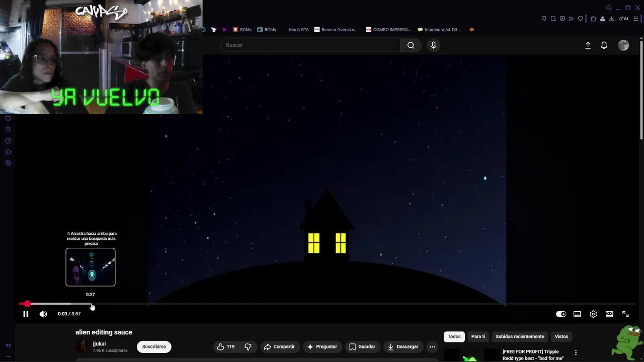Open the Remera Oversize bookmark
644x362 pixels.
point(336,30)
